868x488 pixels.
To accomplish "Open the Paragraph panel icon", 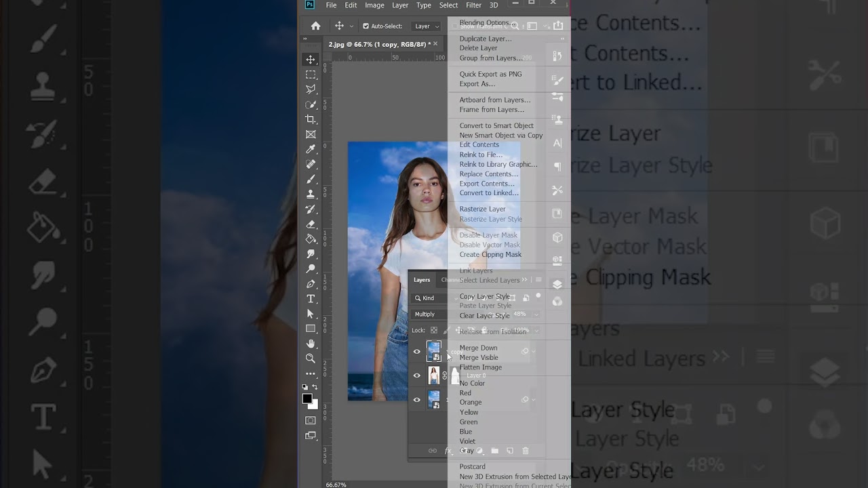I will tap(557, 166).
